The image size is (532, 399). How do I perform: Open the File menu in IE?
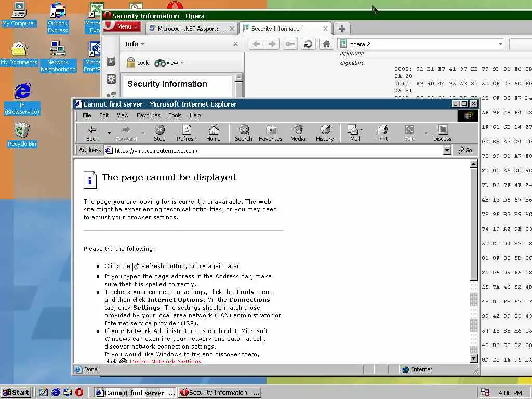(87, 115)
